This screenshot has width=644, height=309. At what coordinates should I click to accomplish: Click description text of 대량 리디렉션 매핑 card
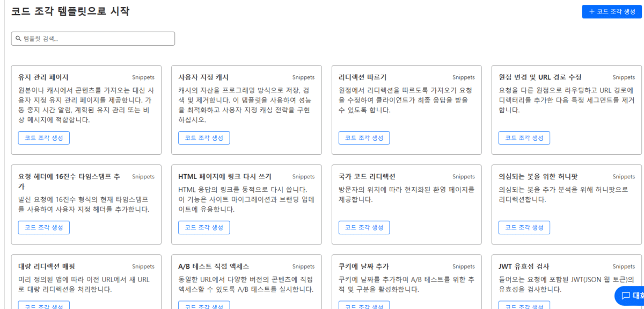[x=84, y=284]
